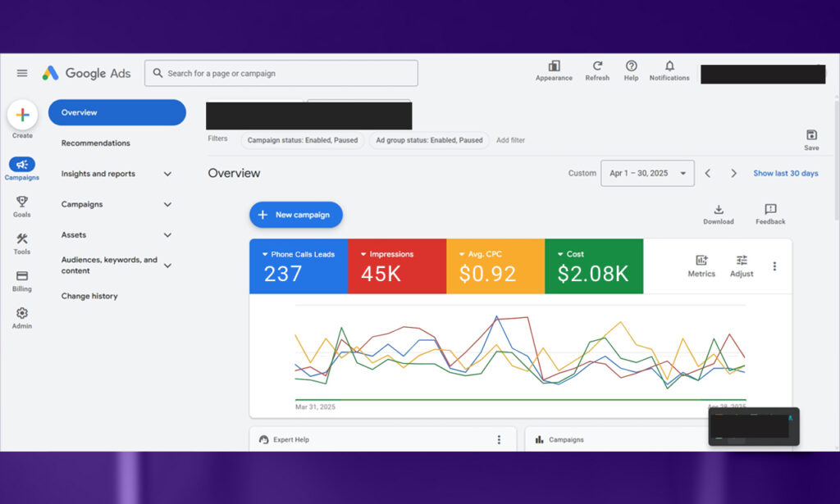Click the search for a page or campaign field
The width and height of the screenshot is (840, 504).
click(281, 73)
